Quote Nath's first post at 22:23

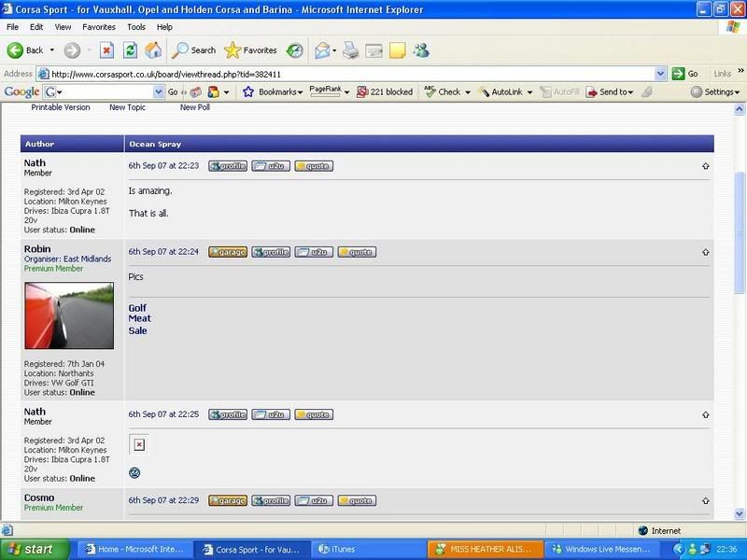tap(313, 166)
